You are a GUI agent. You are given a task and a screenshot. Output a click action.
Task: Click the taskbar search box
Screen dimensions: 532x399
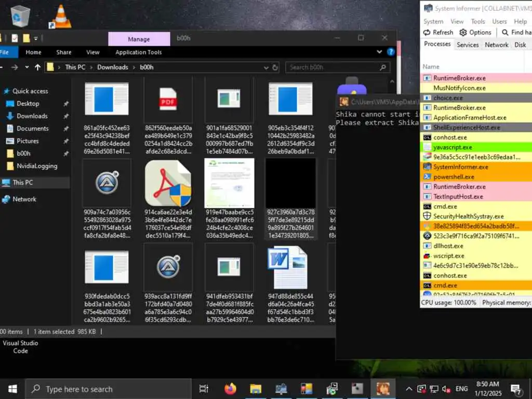[108, 389]
